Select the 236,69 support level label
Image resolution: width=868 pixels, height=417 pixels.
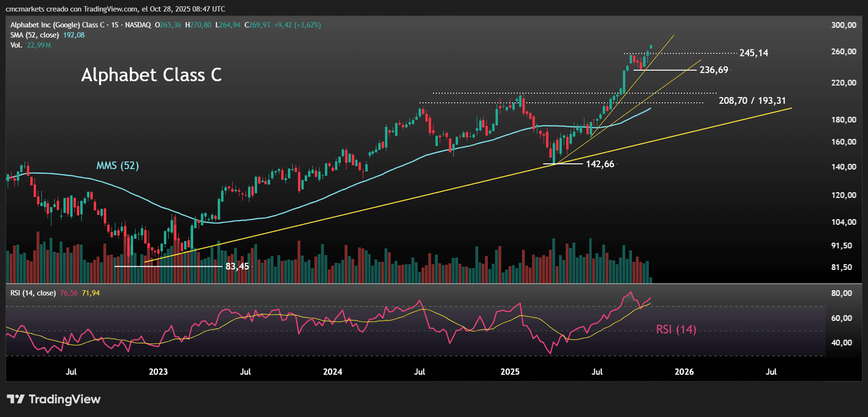714,70
